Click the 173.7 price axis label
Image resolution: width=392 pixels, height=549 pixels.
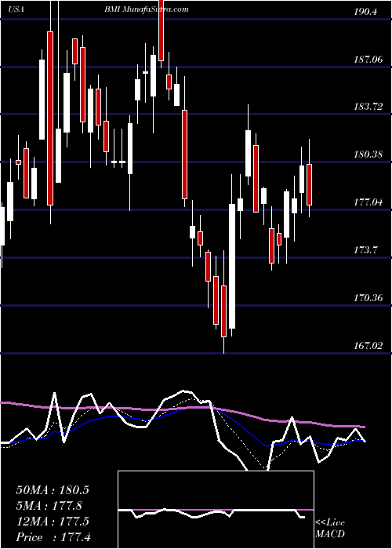(x=365, y=250)
